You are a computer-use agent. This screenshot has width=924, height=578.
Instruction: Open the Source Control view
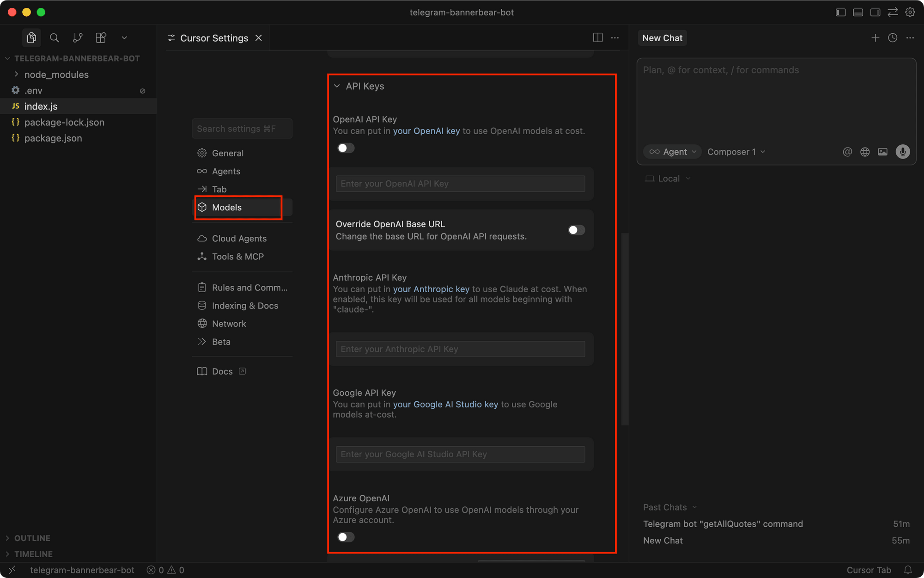(x=78, y=37)
